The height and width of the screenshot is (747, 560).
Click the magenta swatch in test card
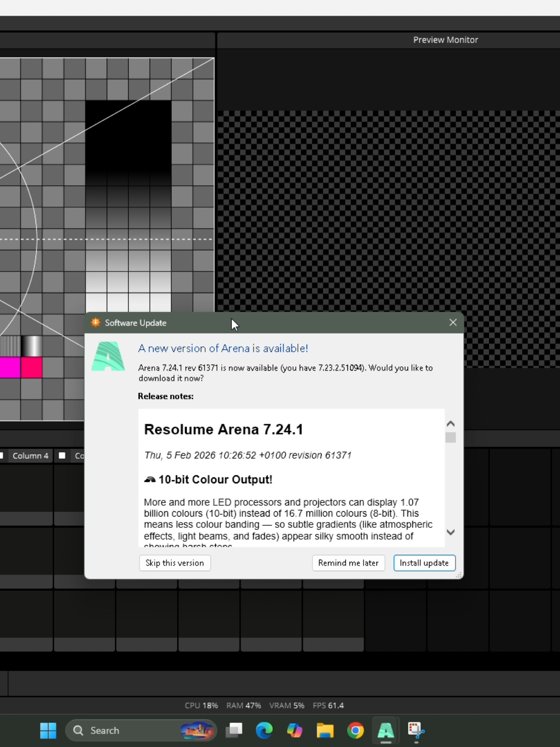tap(10, 368)
